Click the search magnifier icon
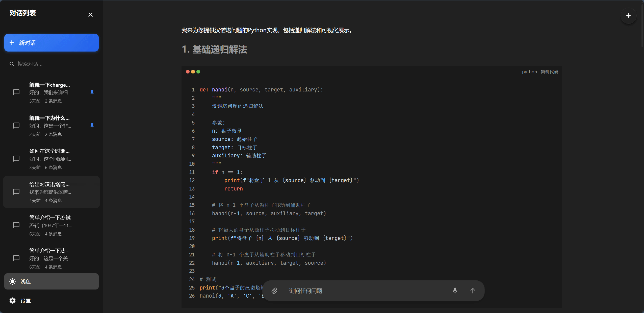 (x=12, y=64)
